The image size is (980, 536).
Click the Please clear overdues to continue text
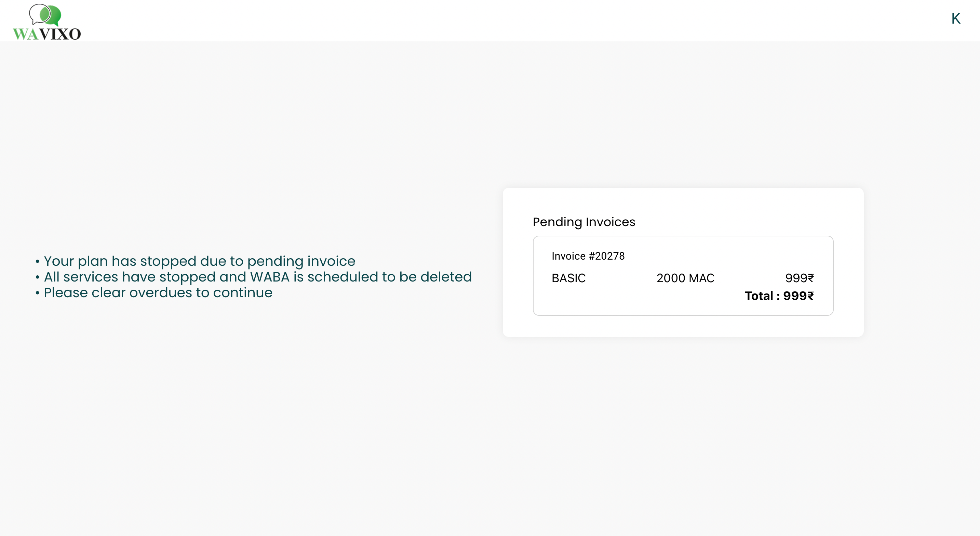coord(158,293)
